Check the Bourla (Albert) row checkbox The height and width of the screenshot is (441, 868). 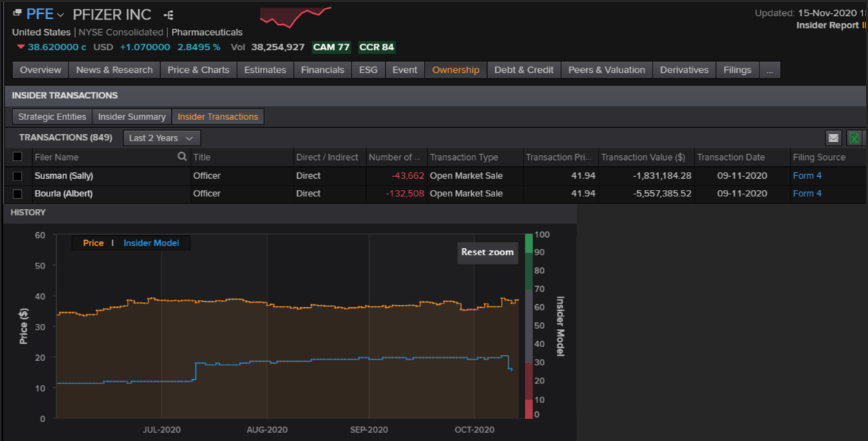click(x=17, y=194)
